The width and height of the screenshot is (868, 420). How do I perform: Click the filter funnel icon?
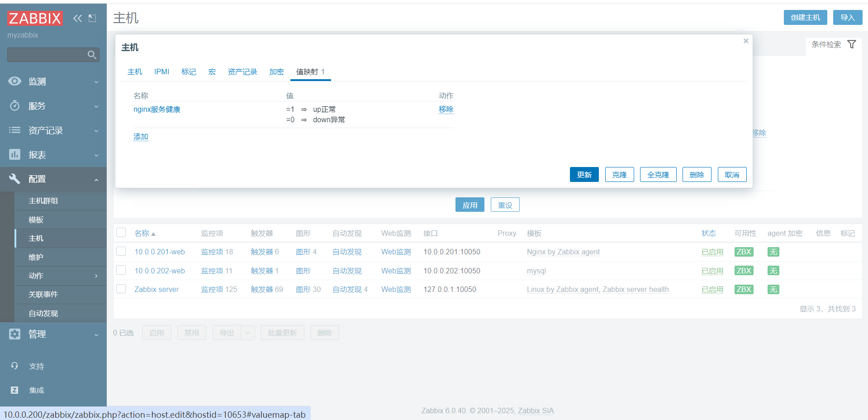click(x=852, y=44)
